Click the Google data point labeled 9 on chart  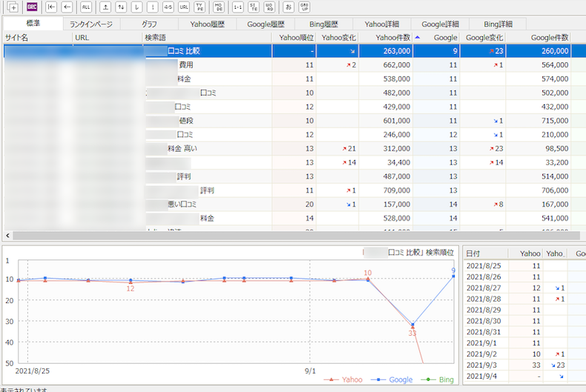coord(453,276)
